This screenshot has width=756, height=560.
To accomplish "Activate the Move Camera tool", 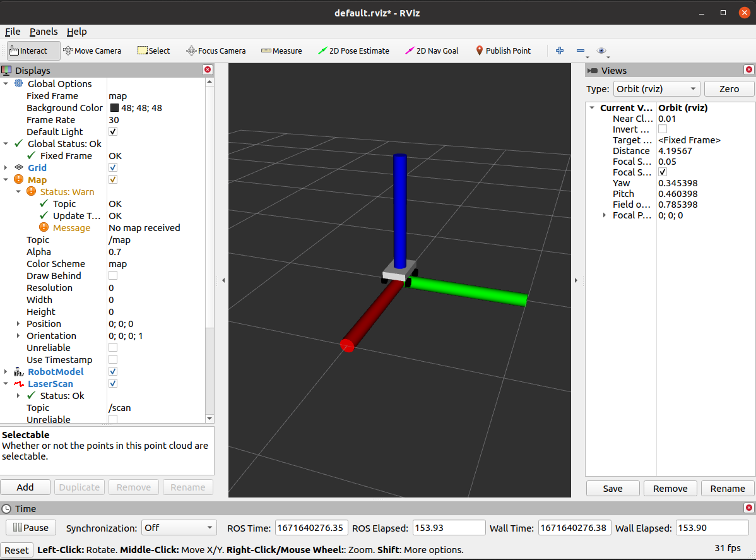I will (92, 51).
